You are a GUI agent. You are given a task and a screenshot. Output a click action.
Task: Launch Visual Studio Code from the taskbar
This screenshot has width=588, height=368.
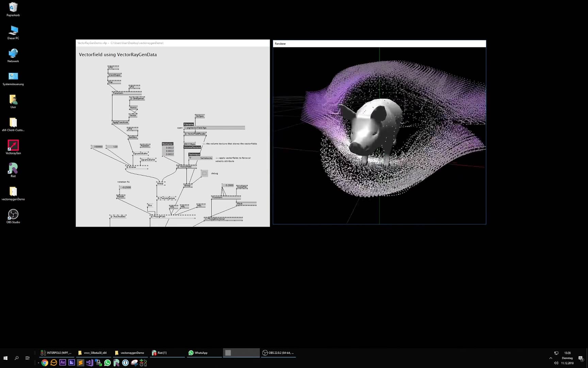[x=89, y=363]
